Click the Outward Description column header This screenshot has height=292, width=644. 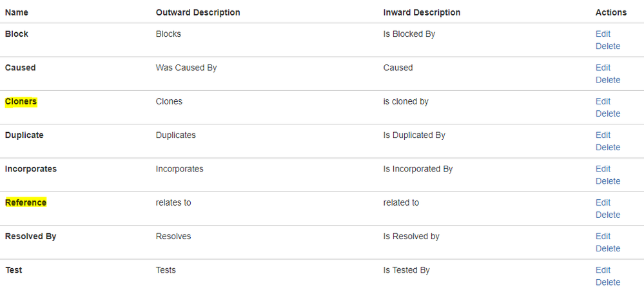(x=198, y=13)
